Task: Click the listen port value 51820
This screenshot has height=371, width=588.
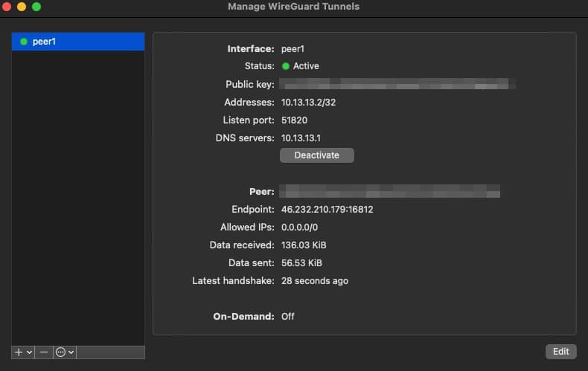Action: click(295, 120)
